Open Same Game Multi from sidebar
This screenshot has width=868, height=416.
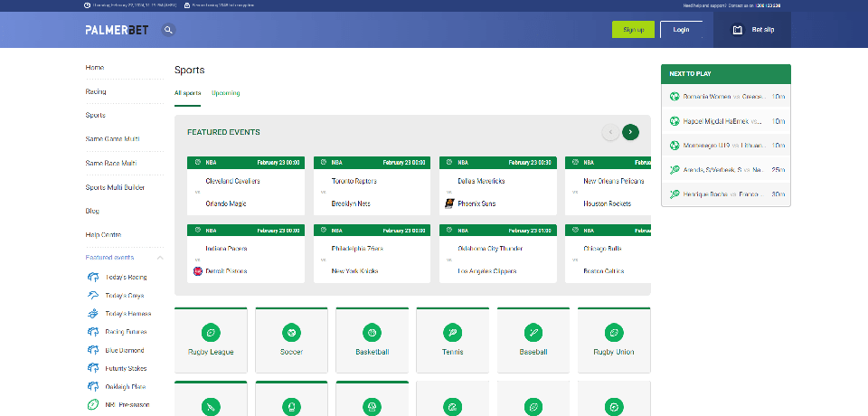coord(112,139)
